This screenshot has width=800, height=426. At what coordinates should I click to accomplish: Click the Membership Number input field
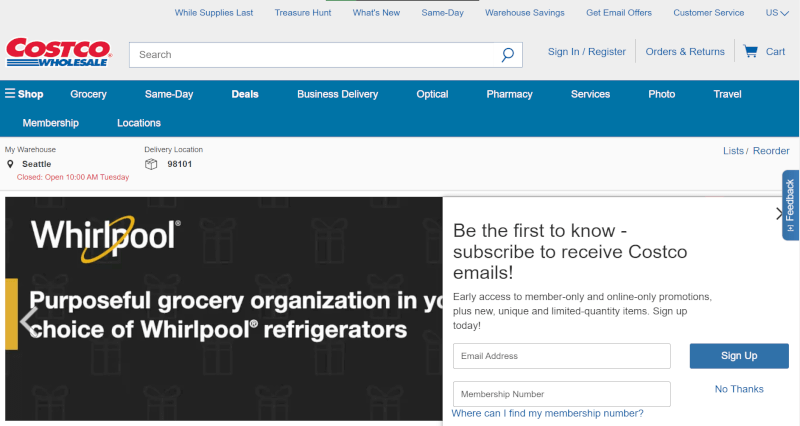click(x=561, y=394)
